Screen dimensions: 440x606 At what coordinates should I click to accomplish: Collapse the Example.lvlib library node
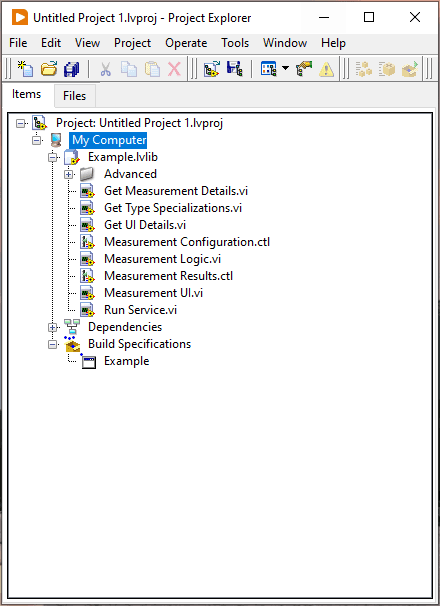tap(53, 158)
